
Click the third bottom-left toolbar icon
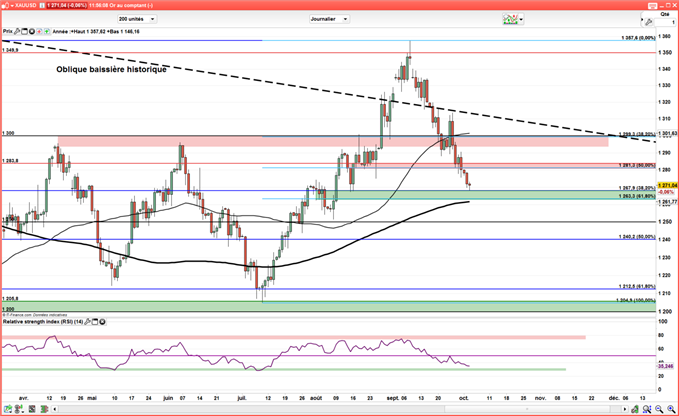click(32, 409)
